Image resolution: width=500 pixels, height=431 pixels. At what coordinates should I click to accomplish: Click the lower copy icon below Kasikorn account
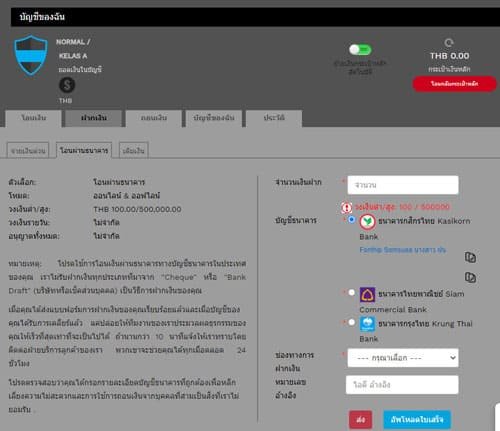tap(470, 277)
